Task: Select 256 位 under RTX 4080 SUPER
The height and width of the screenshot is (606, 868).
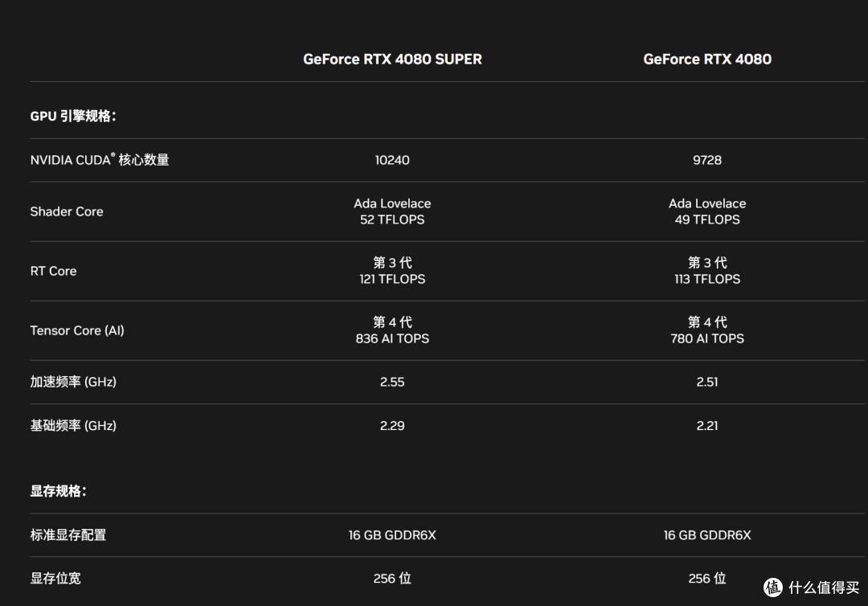Action: point(392,579)
